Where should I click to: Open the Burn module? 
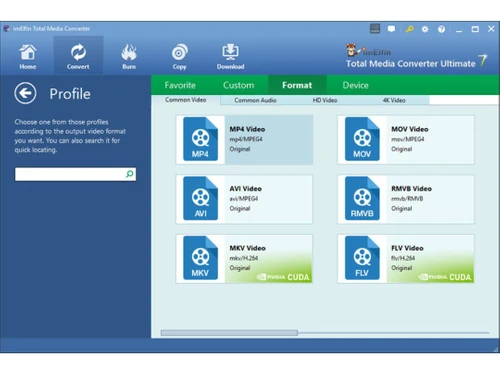[x=129, y=56]
